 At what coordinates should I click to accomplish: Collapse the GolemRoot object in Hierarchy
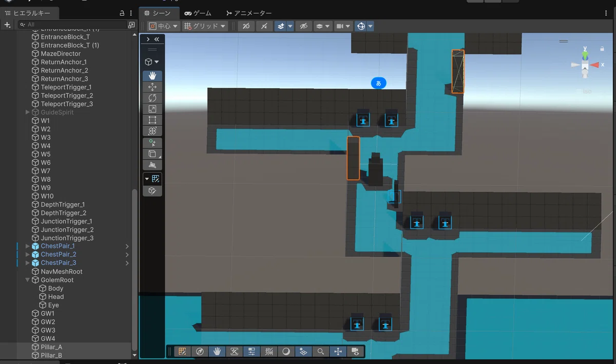coord(28,280)
